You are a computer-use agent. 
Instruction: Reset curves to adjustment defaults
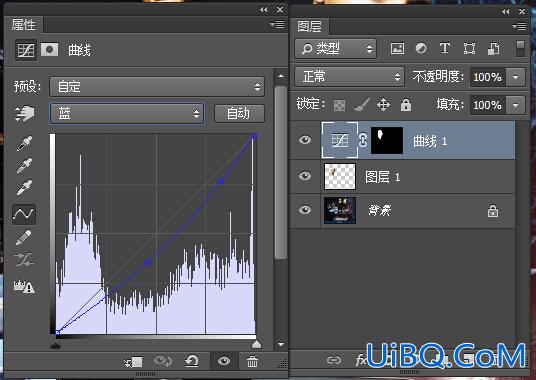coord(192,361)
